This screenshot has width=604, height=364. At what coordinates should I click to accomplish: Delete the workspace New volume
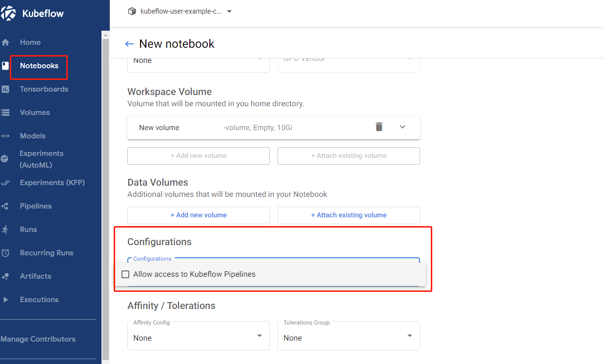pyautogui.click(x=379, y=127)
